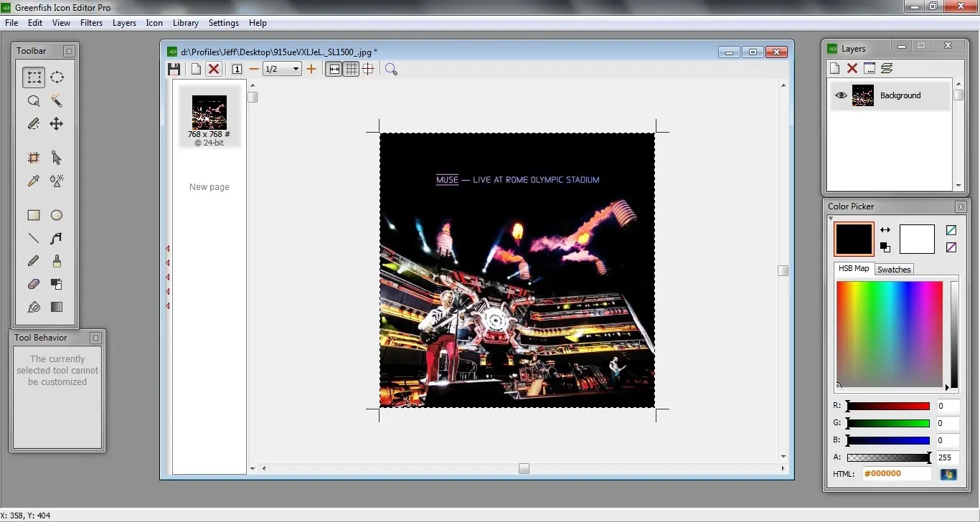Select the Pencil drawing tool
The image size is (980, 522).
[34, 261]
